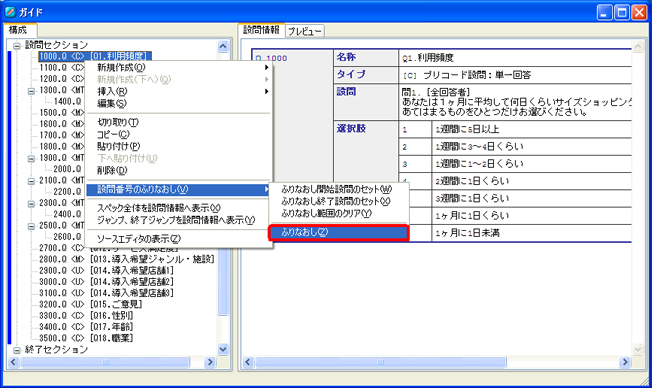Choose コピー(C) from context menu
The width and height of the screenshot is (652, 388).
pyautogui.click(x=179, y=134)
